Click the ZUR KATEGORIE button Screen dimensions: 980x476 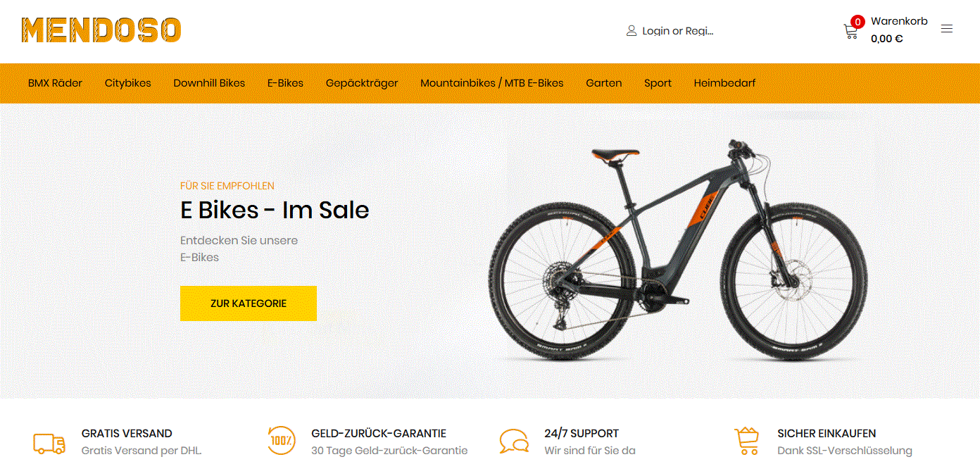point(249,303)
